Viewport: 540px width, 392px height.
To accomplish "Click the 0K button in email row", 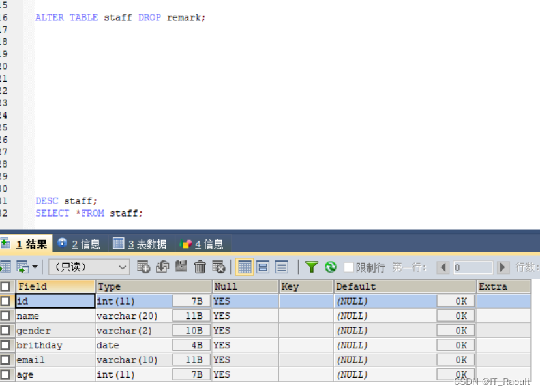I will click(x=456, y=360).
